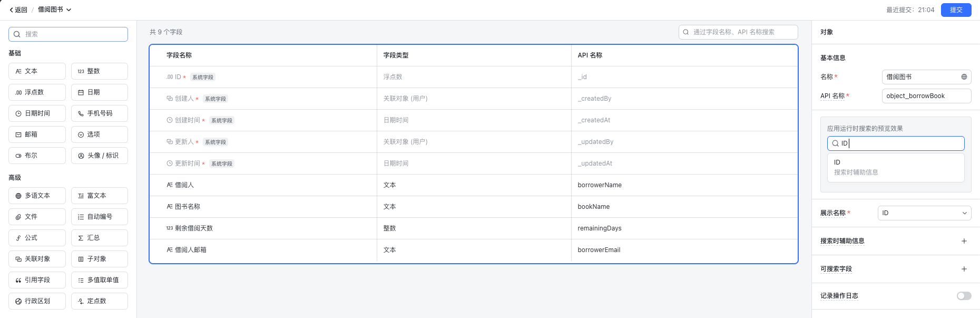Screen dimensions: 980x318
Task: Select the 公式 field type
Action: point(37,238)
